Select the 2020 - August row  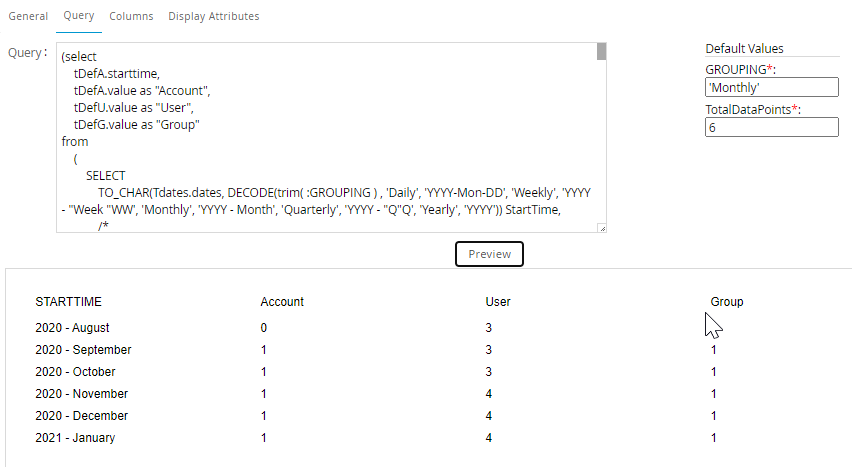tap(72, 328)
